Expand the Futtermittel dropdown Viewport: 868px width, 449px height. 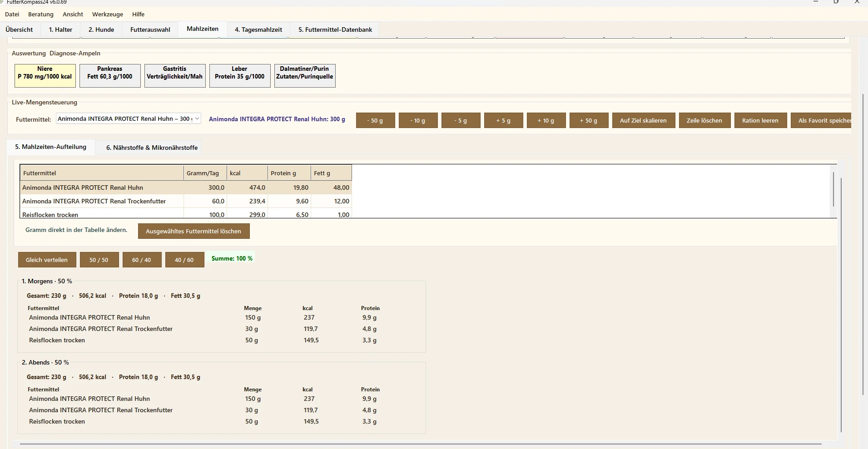[x=129, y=119]
